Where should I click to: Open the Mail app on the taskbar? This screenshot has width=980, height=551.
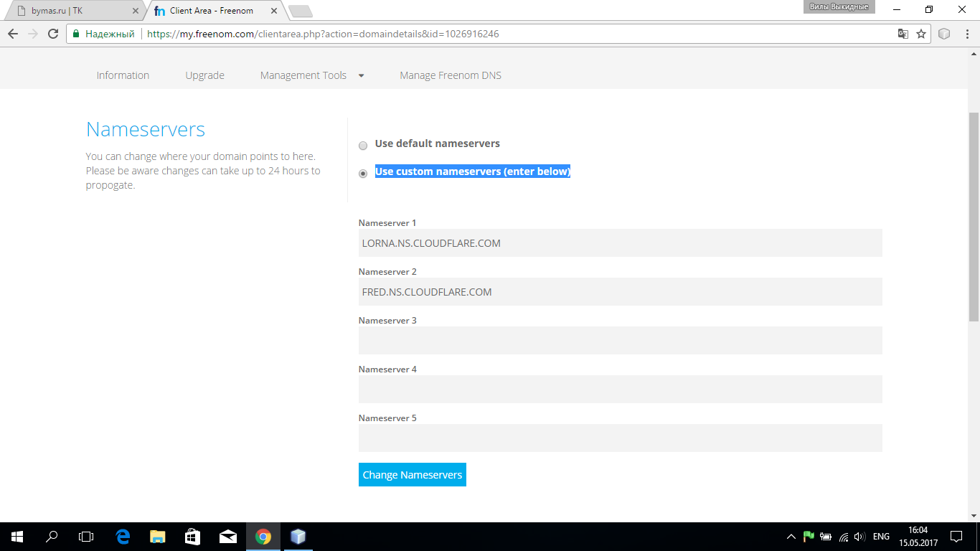click(228, 537)
